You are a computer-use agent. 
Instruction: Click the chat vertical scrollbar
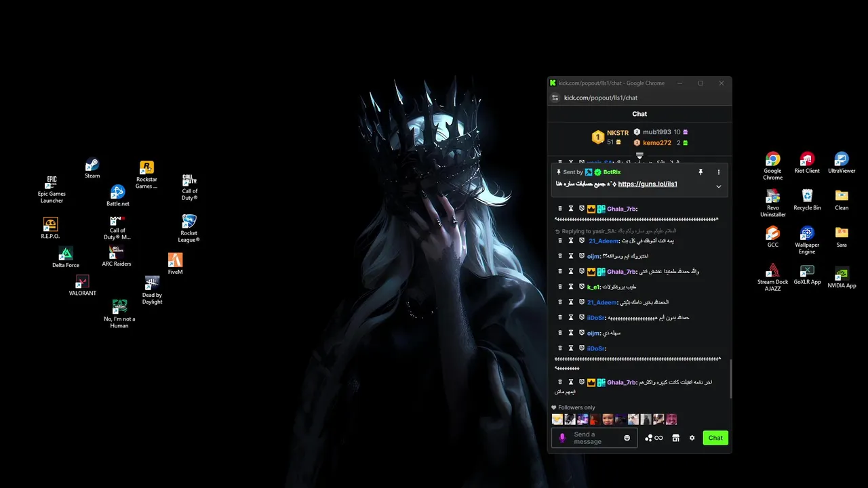(730, 380)
